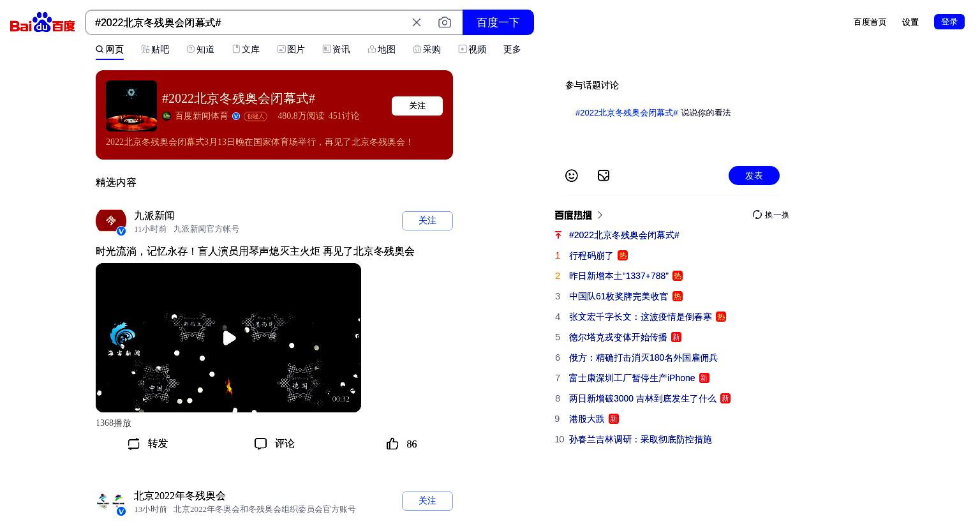Viewport: 980px width, 526px height.
Task: Open the 北京2022年冬残奥会 account name
Action: coord(180,496)
